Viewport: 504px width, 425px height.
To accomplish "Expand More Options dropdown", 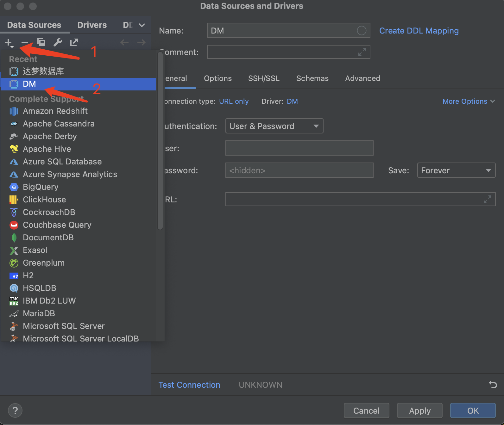I will [x=469, y=101].
